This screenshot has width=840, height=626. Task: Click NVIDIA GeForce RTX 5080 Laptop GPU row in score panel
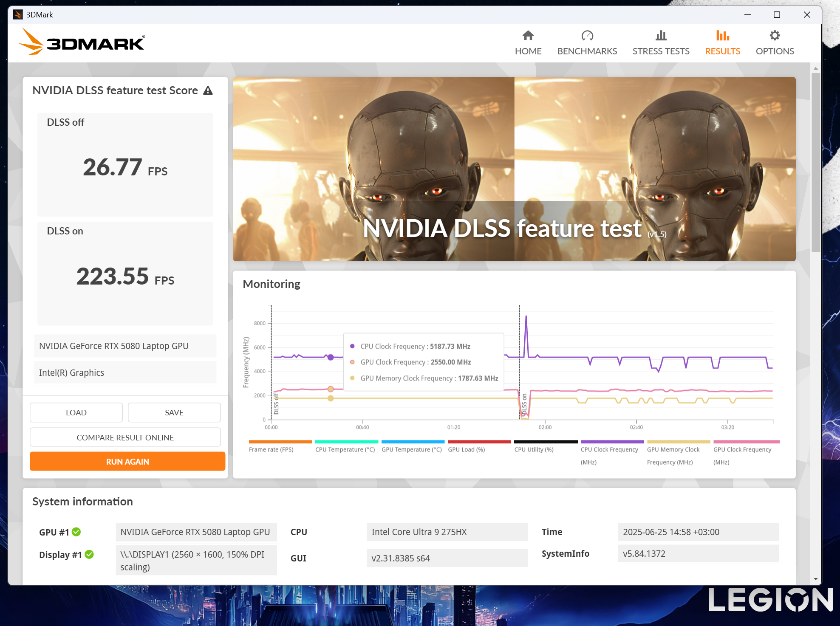coord(125,346)
